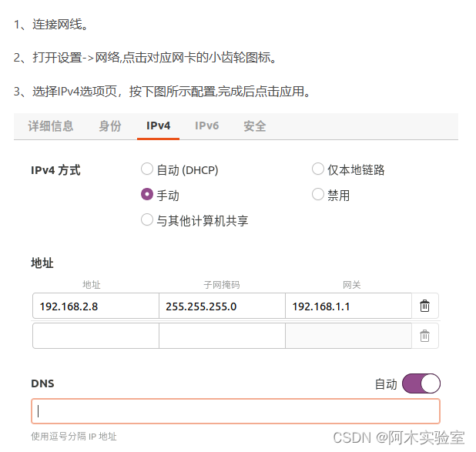Toggle the DNS 自动 switch
The width and height of the screenshot is (476, 452).
tap(421, 383)
